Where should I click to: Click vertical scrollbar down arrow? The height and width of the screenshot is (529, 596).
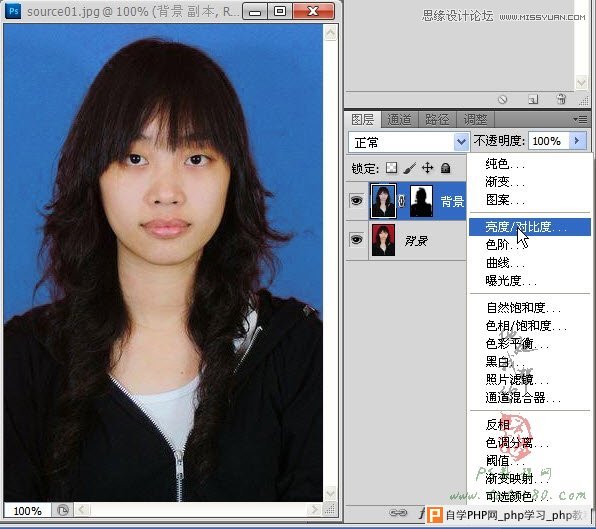(330, 494)
